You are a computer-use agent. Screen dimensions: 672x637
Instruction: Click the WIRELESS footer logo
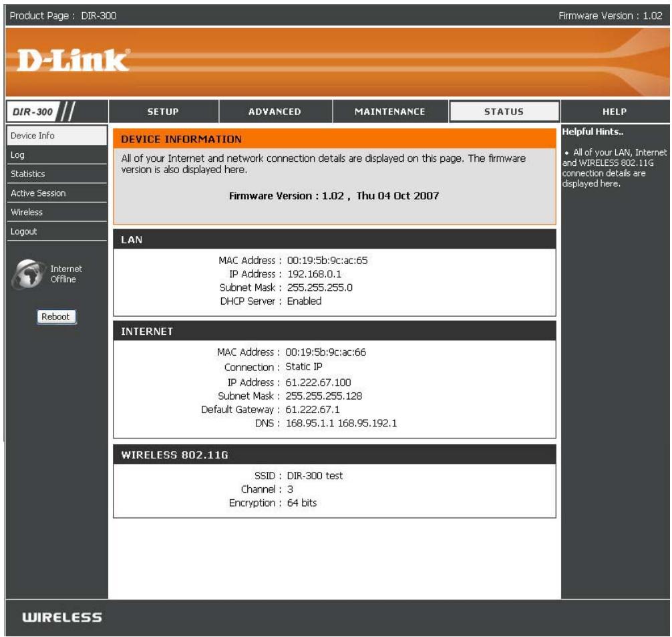(x=62, y=617)
